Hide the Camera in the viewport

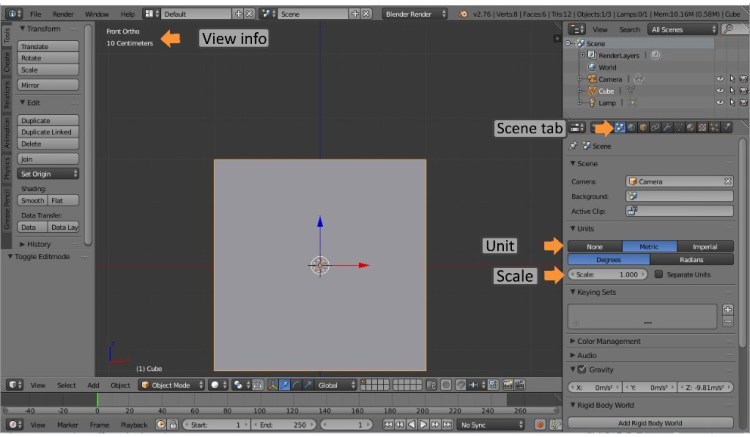720,79
